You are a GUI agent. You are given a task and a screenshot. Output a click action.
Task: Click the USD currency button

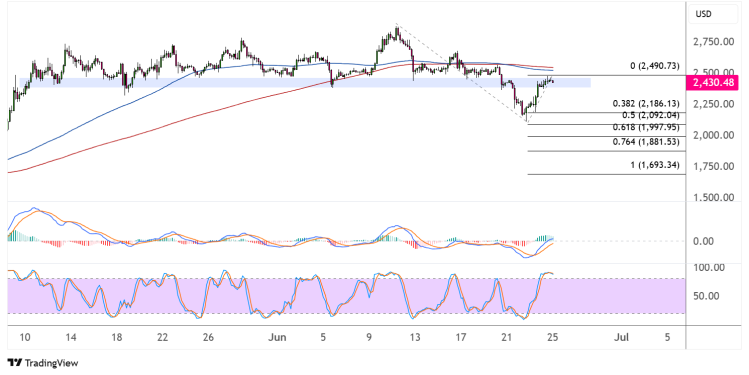(713, 14)
